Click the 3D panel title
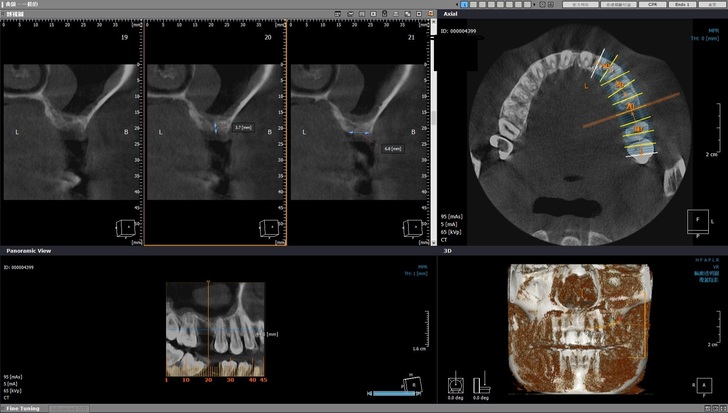 pos(448,251)
